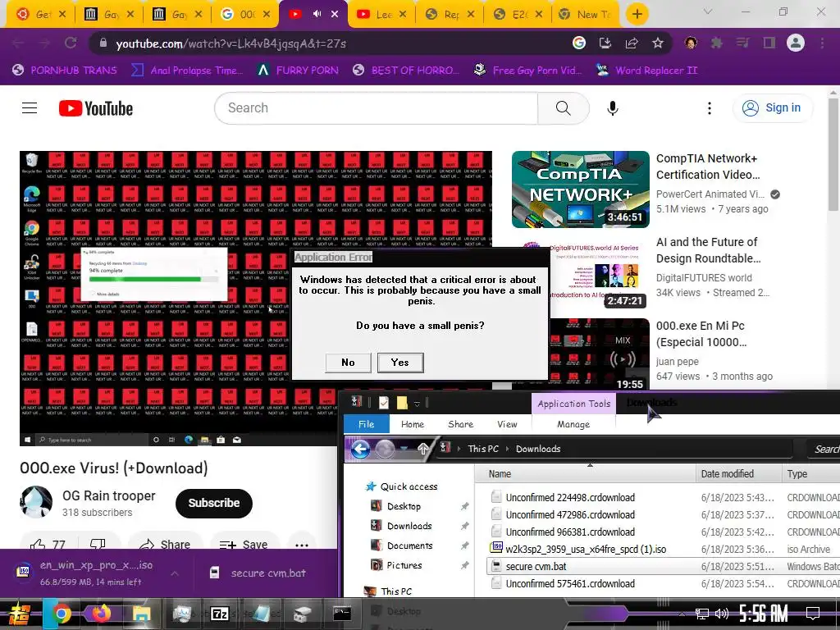Image resolution: width=840 pixels, height=630 pixels.
Task: Focus the YouTube Search field
Action: 376,108
